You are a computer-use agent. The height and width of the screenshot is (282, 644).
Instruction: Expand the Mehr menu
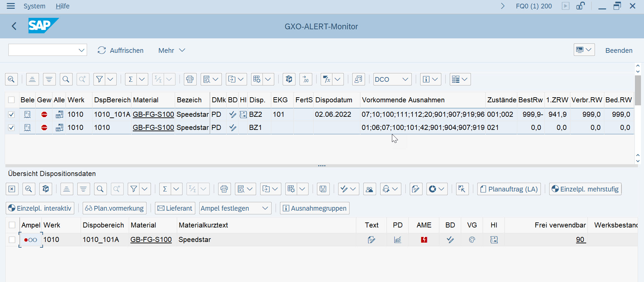pos(171,50)
